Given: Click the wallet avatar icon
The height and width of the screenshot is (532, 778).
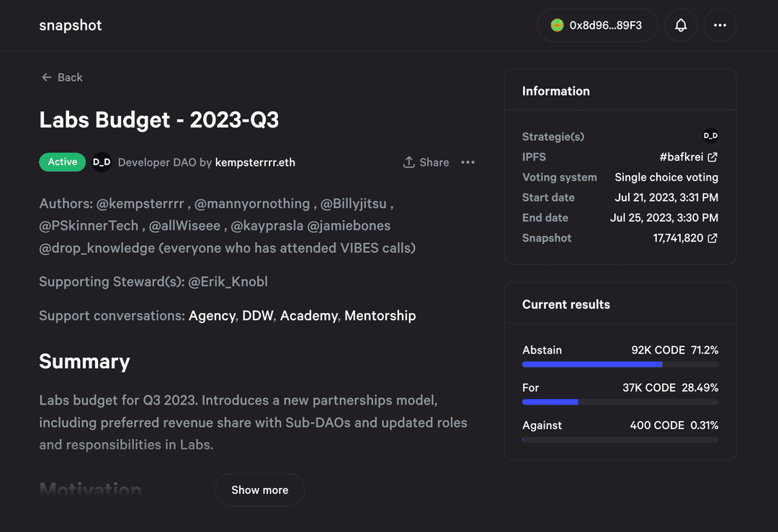Looking at the screenshot, I should pyautogui.click(x=557, y=25).
